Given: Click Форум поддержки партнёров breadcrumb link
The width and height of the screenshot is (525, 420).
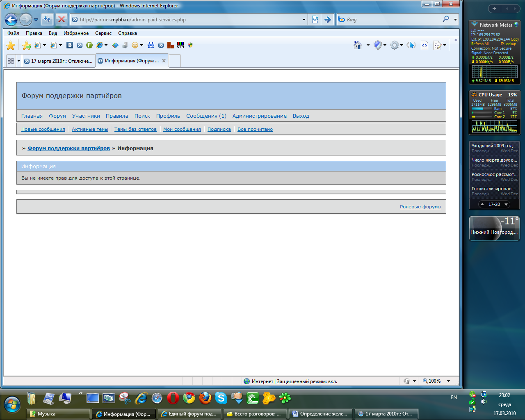Looking at the screenshot, I should [x=68, y=148].
